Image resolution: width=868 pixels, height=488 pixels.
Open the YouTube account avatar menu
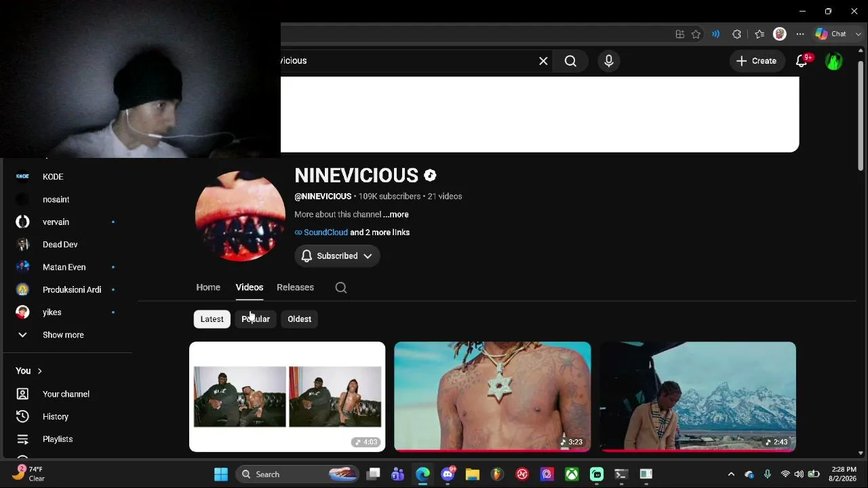(833, 61)
